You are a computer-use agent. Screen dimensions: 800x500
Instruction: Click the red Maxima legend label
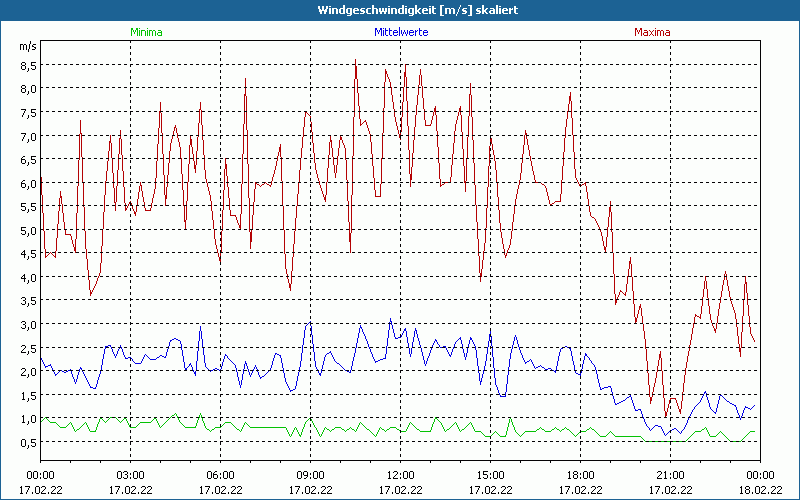tap(652, 32)
